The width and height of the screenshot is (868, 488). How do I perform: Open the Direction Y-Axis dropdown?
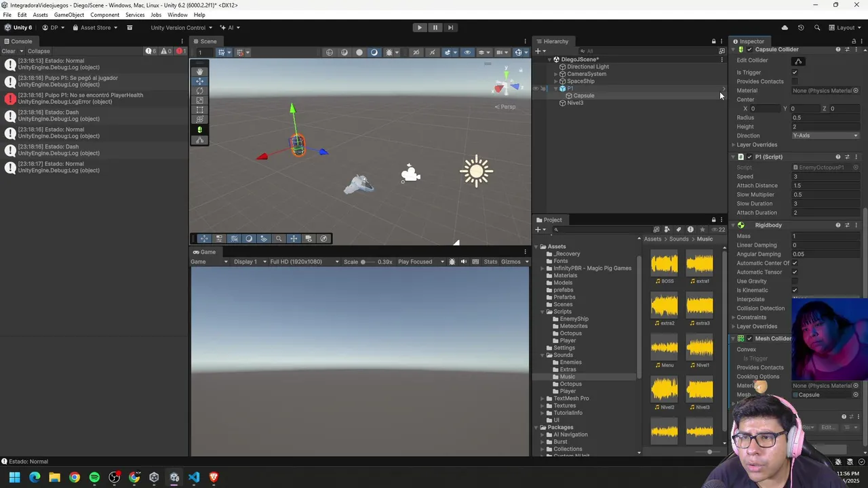[x=825, y=136]
